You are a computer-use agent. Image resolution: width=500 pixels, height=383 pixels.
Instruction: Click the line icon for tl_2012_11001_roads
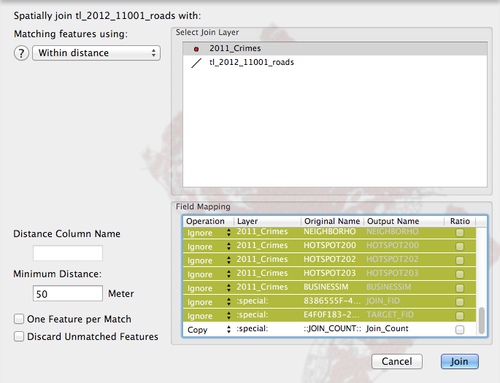point(196,63)
